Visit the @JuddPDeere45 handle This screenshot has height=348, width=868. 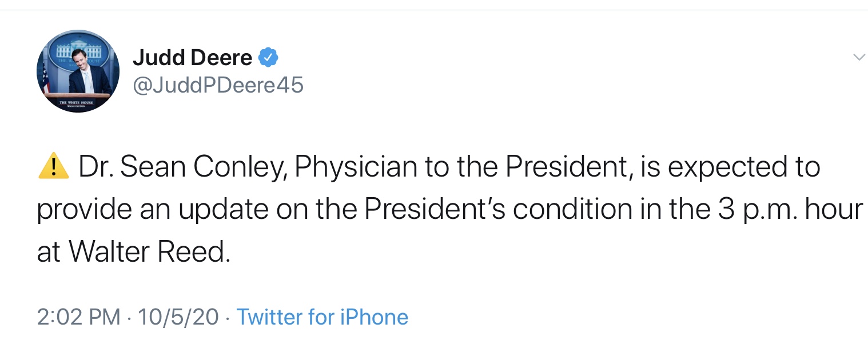[x=218, y=85]
